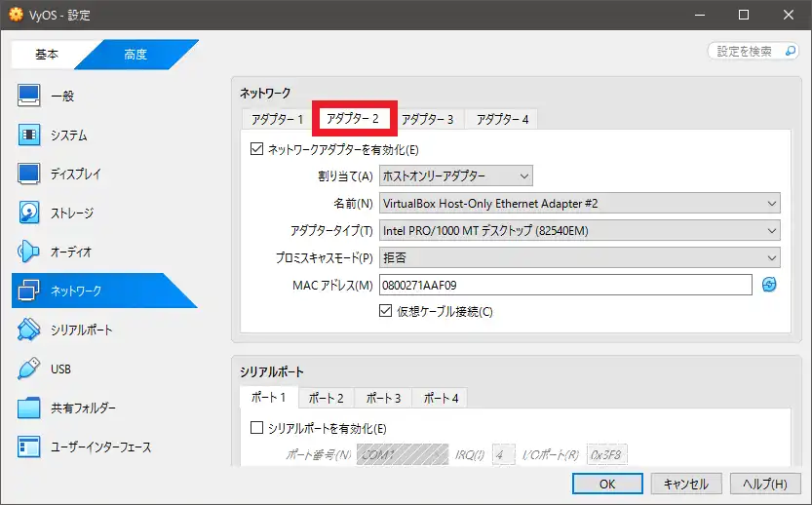Select the 共有フォルダー folder icon
812x505 pixels.
pos(28,408)
